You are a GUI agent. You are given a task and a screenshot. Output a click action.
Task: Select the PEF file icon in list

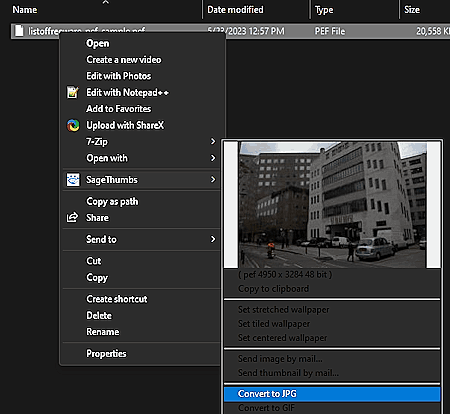[x=19, y=31]
